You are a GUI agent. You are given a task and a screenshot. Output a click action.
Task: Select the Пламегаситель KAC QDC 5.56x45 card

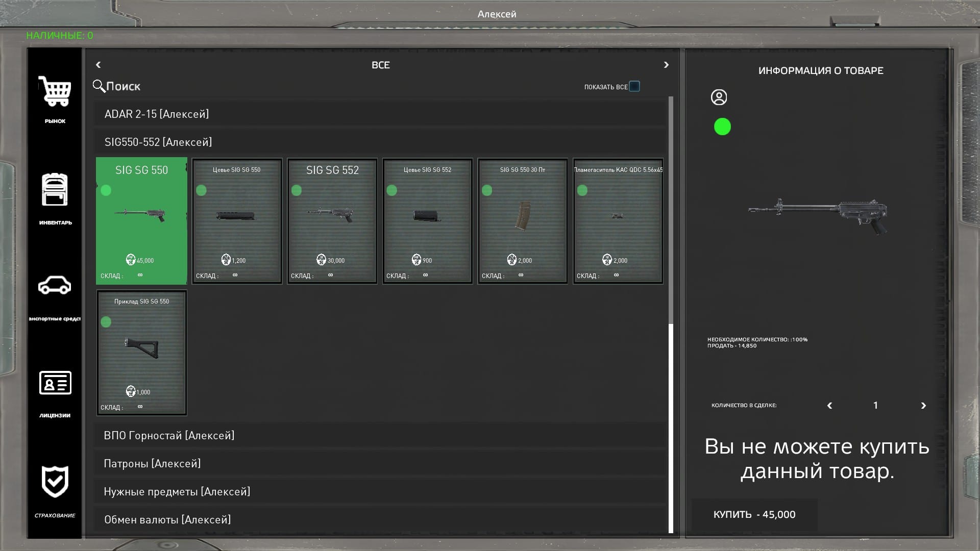(x=618, y=220)
